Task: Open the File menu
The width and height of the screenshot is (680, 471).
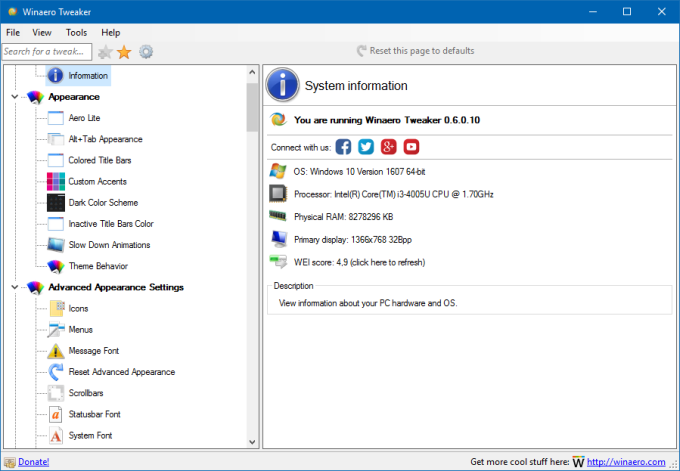Action: click(x=13, y=33)
